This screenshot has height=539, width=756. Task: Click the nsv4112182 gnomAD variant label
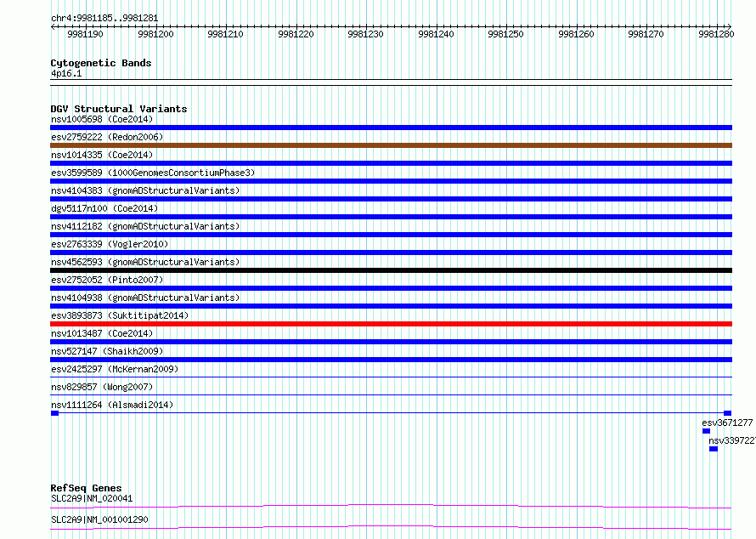pyautogui.click(x=145, y=226)
